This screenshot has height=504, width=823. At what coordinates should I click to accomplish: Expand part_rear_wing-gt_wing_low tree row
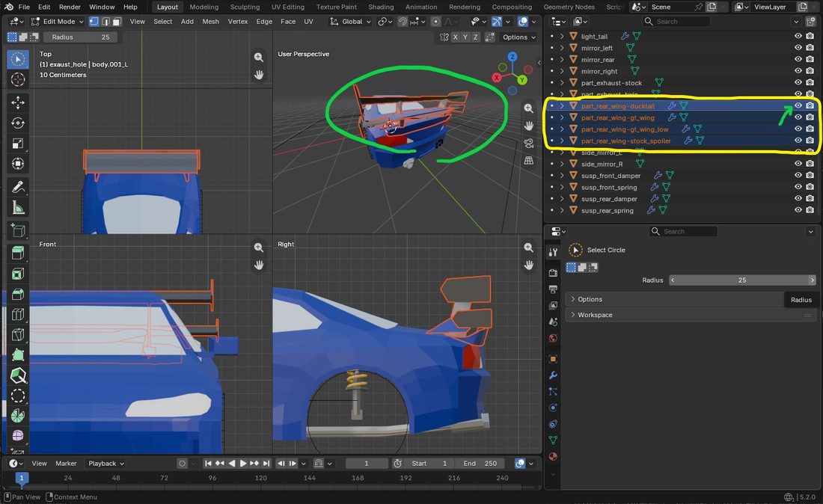pos(562,129)
